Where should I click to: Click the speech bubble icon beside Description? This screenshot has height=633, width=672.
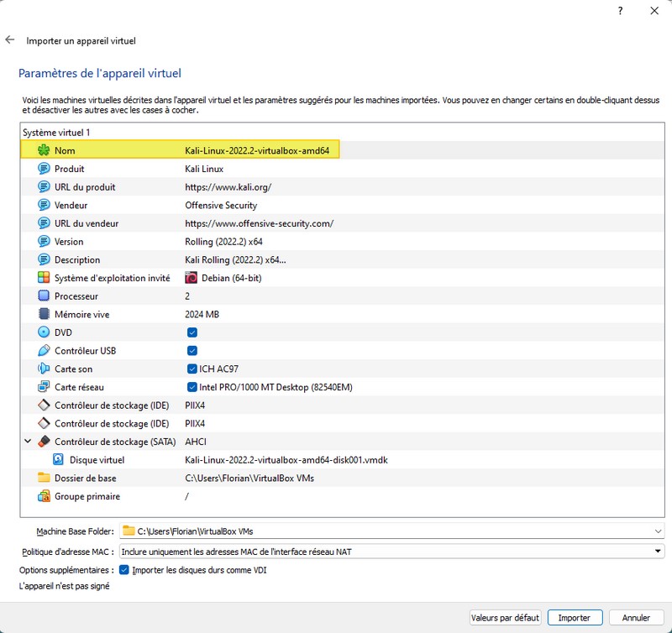pyautogui.click(x=44, y=259)
